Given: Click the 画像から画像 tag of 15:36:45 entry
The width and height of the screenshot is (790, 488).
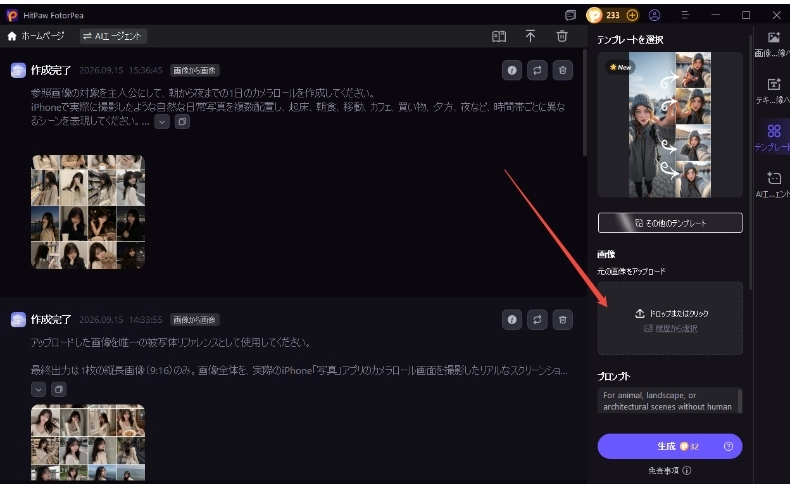Looking at the screenshot, I should point(194,71).
